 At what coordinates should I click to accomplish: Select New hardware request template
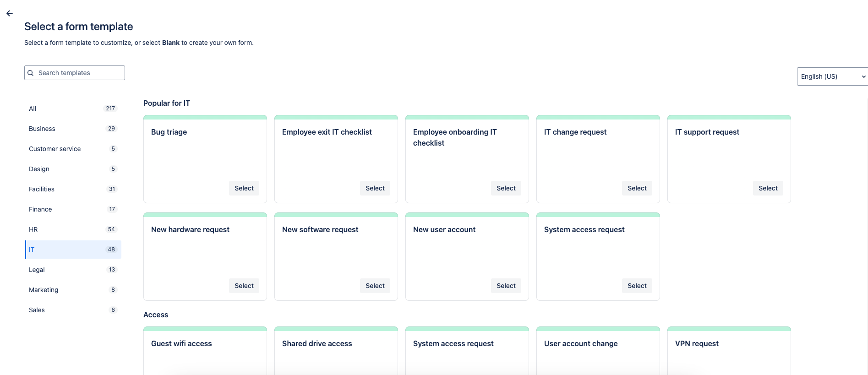[x=244, y=286]
